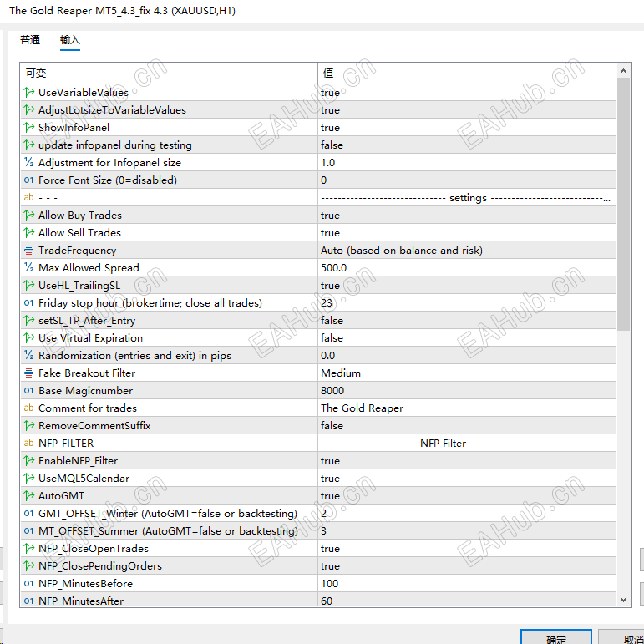Click the UseMQL5Calendar boolean icon
This screenshot has width=644, height=644.
28,479
